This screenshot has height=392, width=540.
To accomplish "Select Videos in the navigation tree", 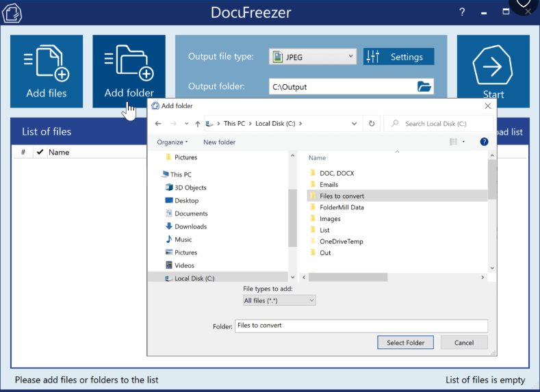I will (x=184, y=265).
